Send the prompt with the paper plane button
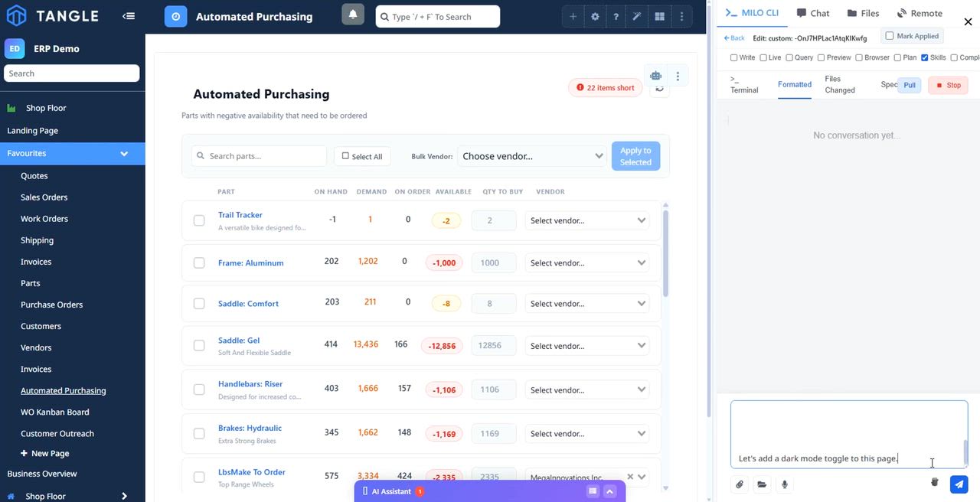 959,484
